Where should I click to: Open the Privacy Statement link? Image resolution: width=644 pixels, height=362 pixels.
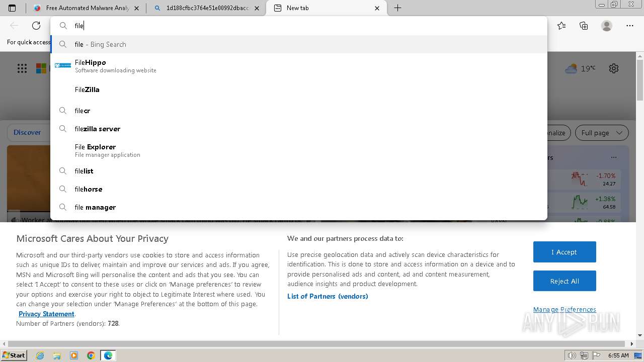coord(46,314)
